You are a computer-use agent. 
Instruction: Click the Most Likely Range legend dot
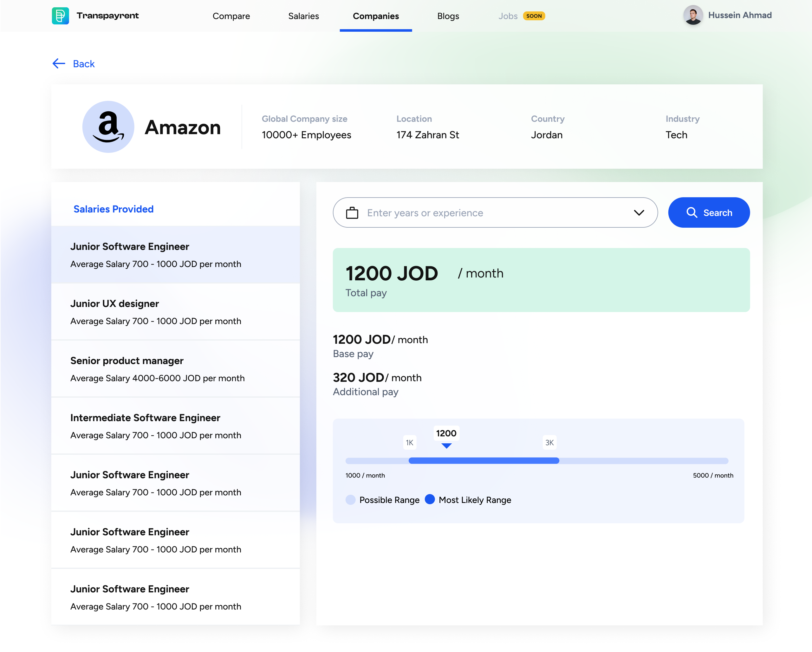click(430, 499)
